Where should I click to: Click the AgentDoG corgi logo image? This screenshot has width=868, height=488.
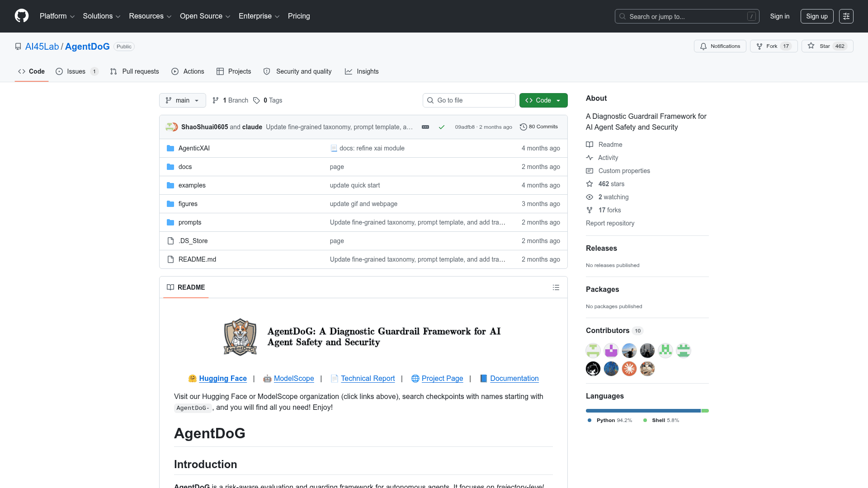[240, 337]
